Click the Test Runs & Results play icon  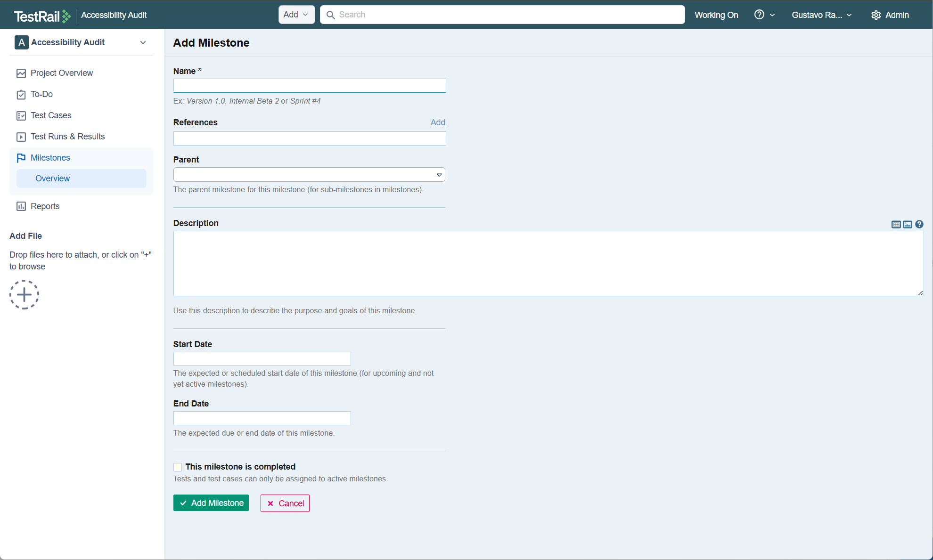[x=21, y=137]
